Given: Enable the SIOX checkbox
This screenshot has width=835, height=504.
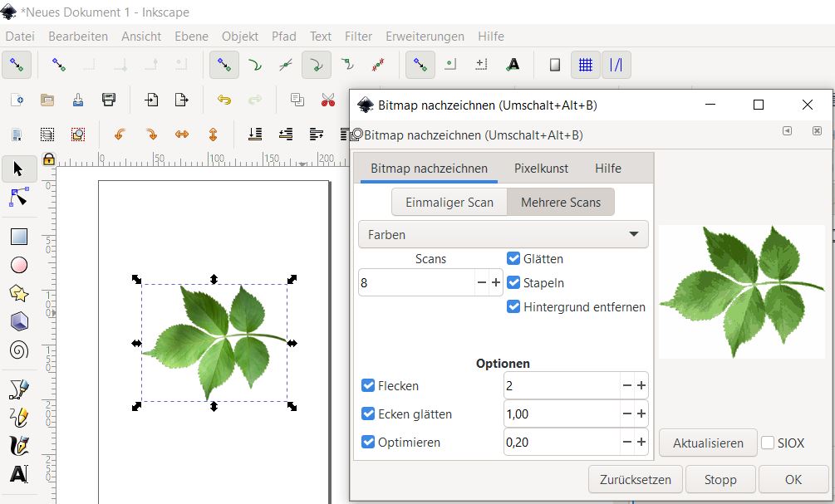Looking at the screenshot, I should pos(768,443).
